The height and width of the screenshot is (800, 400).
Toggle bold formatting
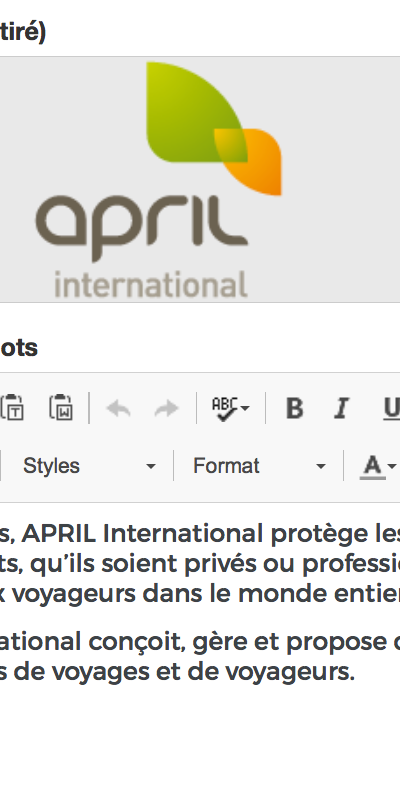coord(294,408)
